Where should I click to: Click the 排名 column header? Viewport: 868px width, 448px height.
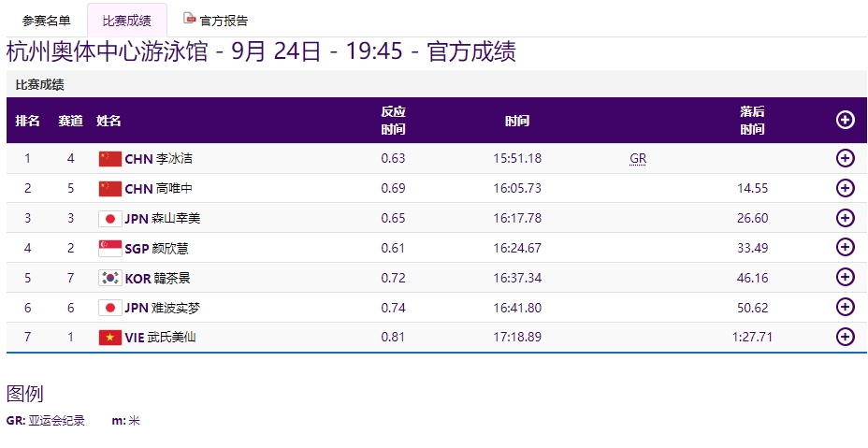pyautogui.click(x=28, y=121)
